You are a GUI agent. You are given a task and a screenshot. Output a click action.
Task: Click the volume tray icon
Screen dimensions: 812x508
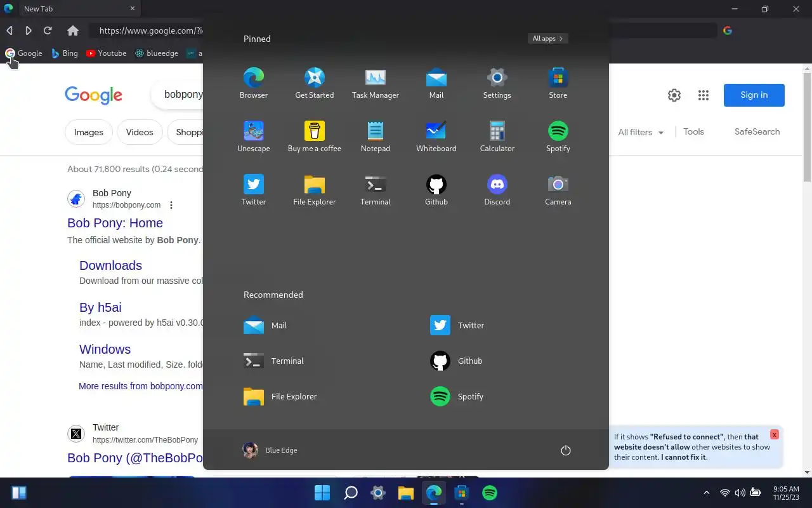pos(740,493)
